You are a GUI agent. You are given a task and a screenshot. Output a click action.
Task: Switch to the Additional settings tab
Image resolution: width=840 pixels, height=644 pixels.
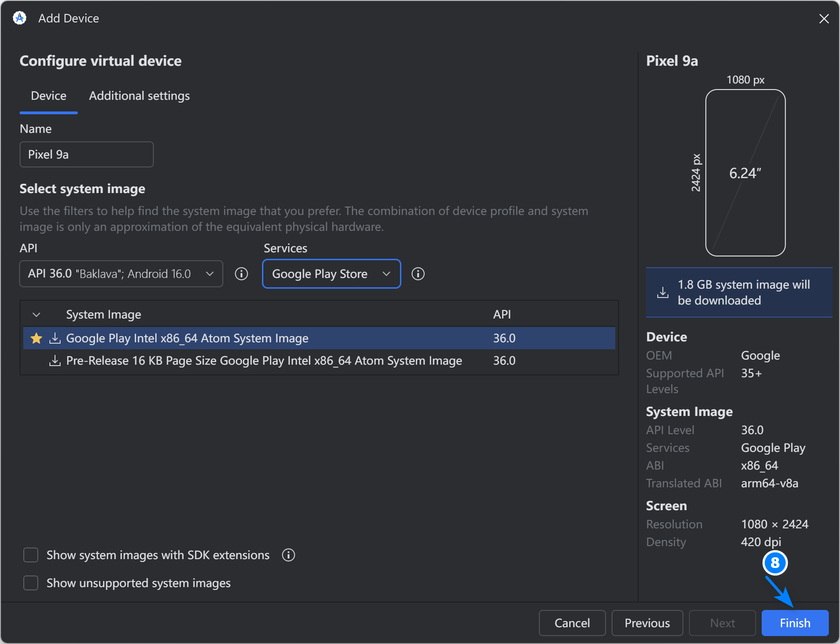pyautogui.click(x=139, y=96)
